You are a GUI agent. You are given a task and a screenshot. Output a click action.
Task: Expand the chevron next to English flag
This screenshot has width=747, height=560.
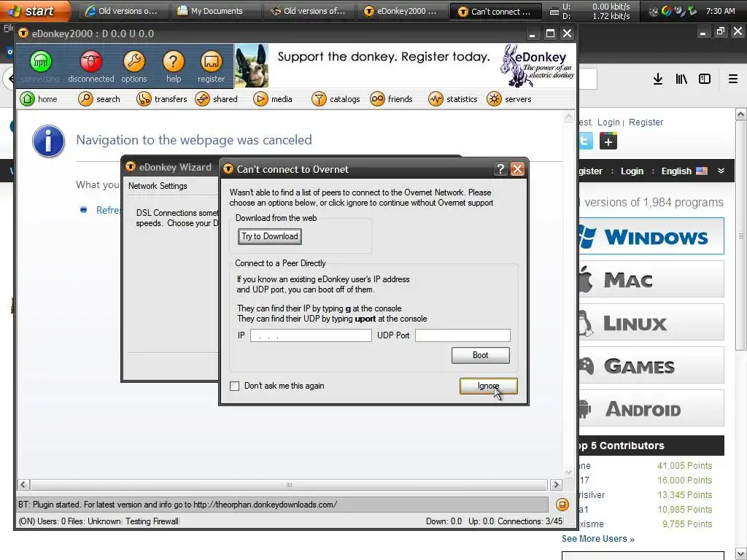[x=721, y=171]
